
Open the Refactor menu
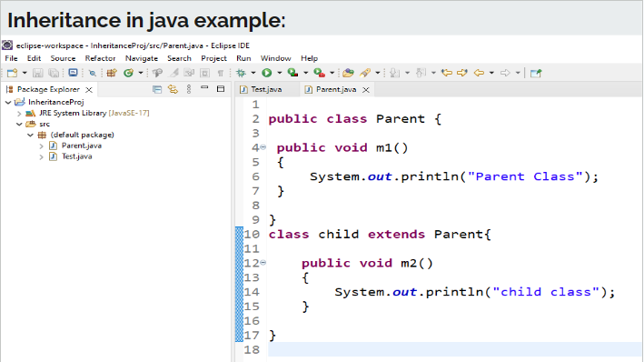pyautogui.click(x=100, y=58)
